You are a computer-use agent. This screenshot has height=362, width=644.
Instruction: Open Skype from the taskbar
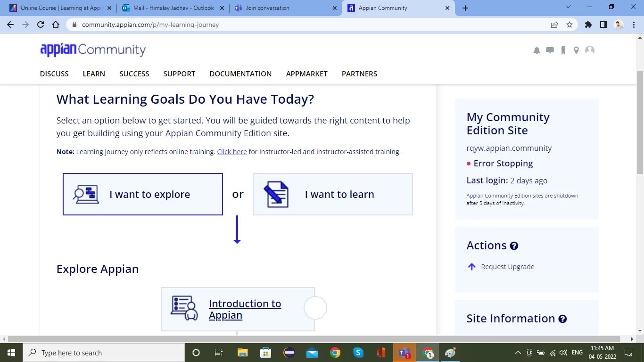point(358,353)
